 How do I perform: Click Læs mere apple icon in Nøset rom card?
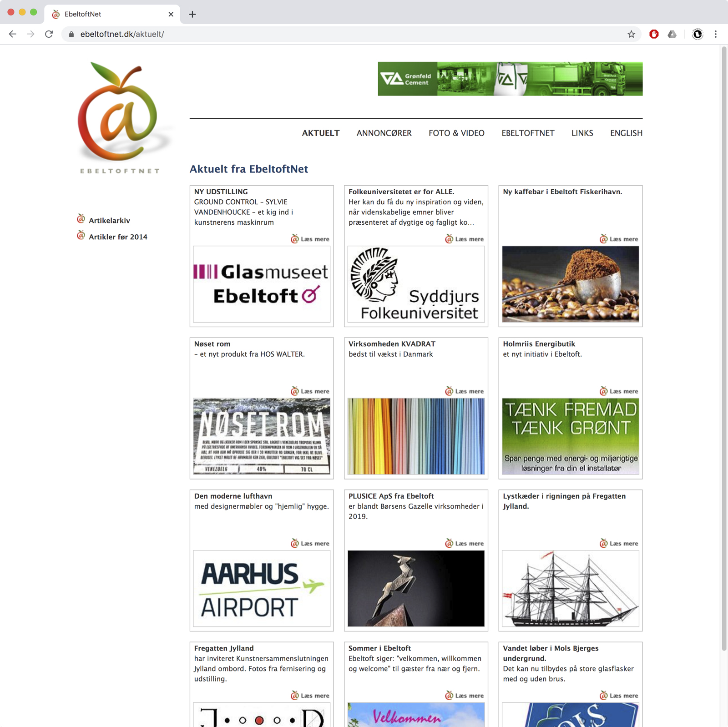[x=295, y=391]
